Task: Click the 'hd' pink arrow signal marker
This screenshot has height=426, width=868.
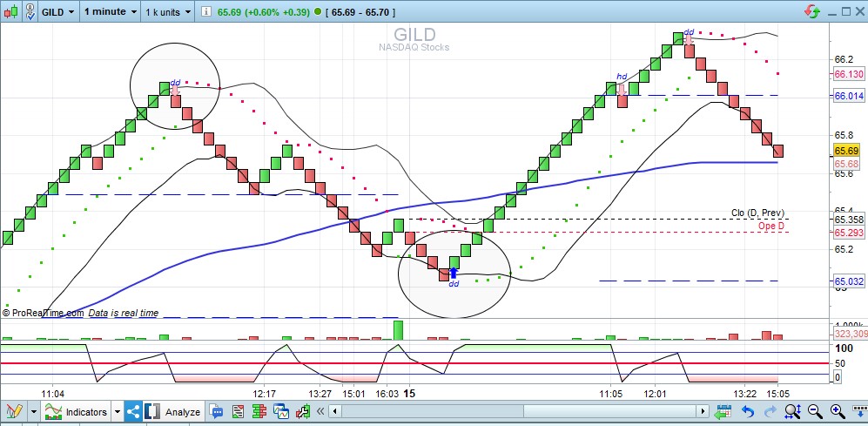Action: [x=622, y=89]
